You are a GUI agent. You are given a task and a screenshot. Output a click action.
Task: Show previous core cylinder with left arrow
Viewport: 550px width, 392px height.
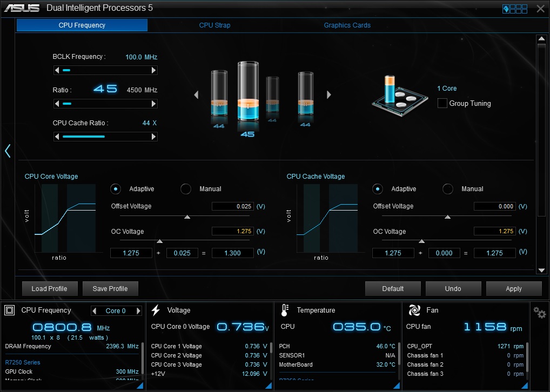click(197, 94)
